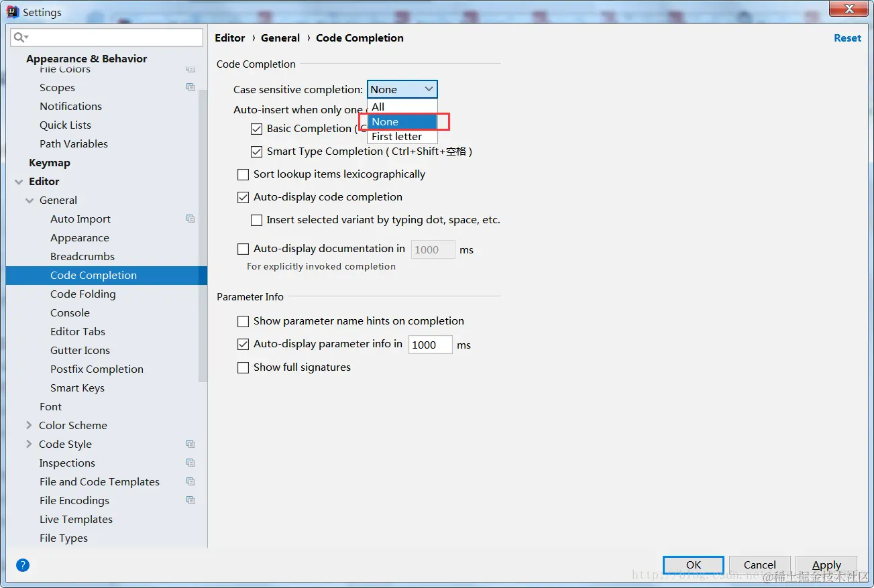Open the Case sensitive completion combo box
Screen dimensions: 874x588
coord(402,89)
